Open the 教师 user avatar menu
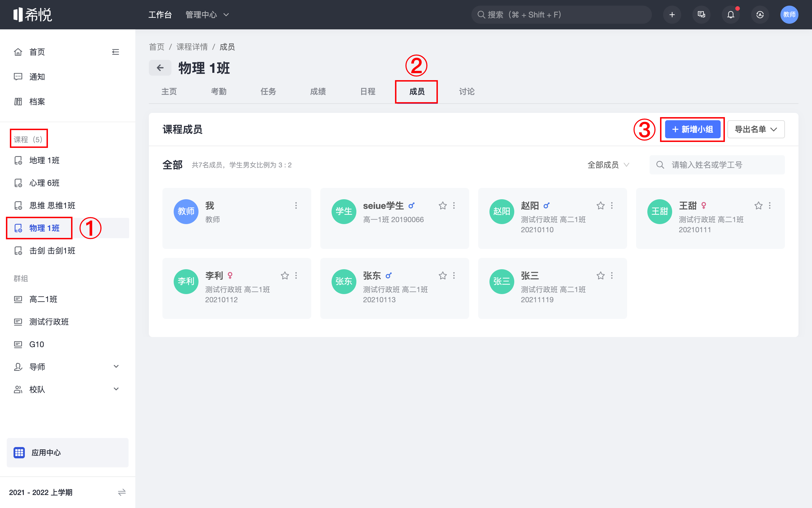Image resolution: width=812 pixels, height=508 pixels. click(x=789, y=14)
